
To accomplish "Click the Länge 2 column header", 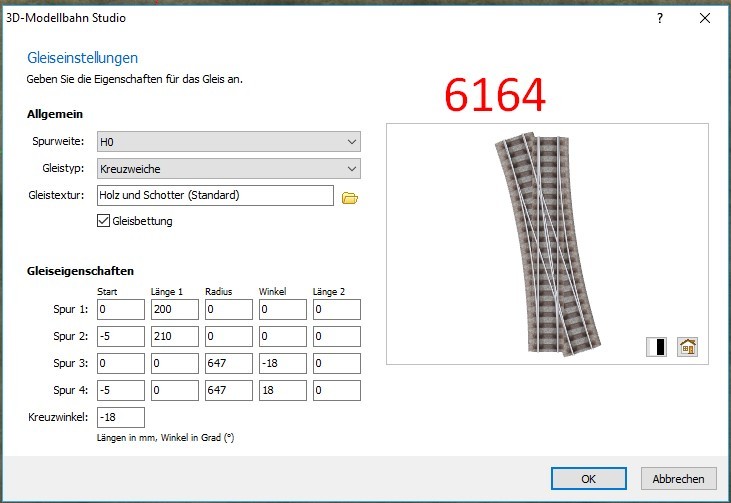I will pyautogui.click(x=329, y=292).
